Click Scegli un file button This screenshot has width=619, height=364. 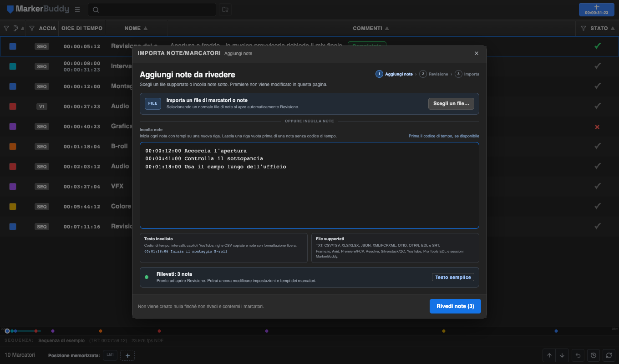[x=451, y=104]
